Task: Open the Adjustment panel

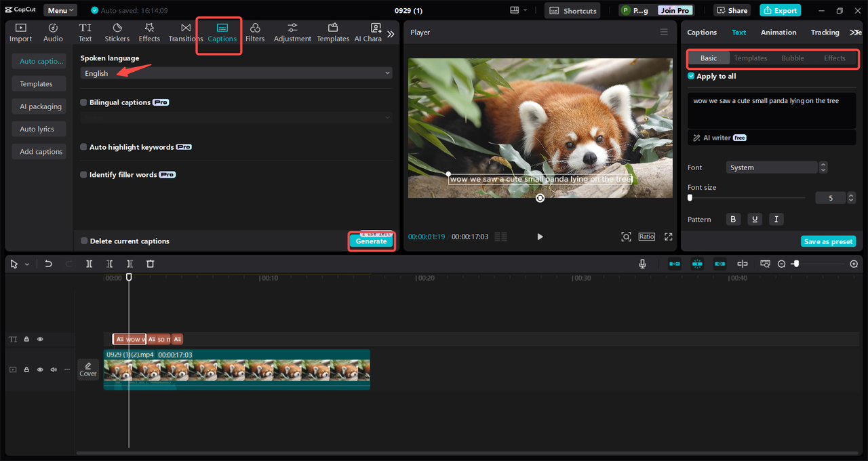Action: [x=292, y=33]
